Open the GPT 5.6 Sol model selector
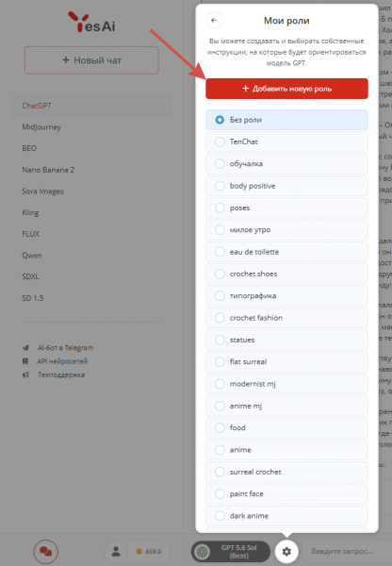The width and height of the screenshot is (392, 566). coord(231,551)
